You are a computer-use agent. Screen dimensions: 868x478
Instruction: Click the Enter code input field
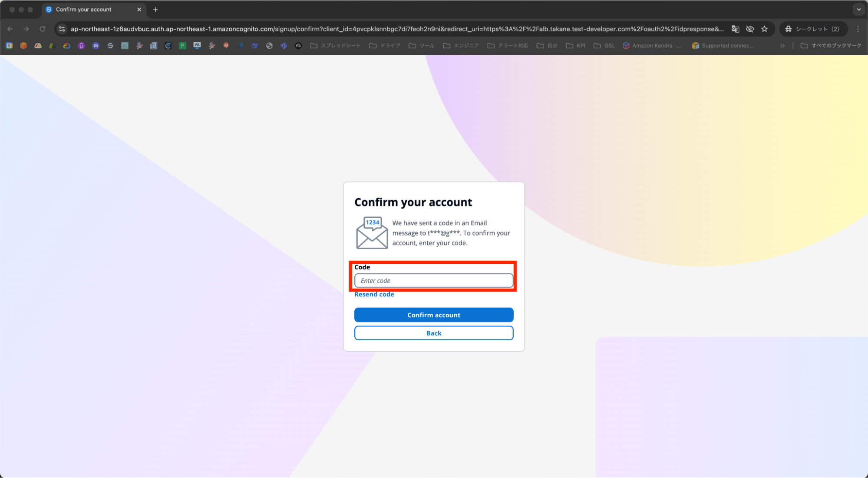click(433, 280)
